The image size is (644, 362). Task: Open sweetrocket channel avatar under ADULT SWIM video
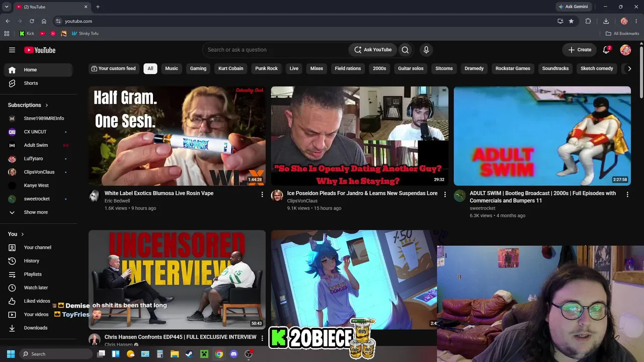click(x=460, y=196)
